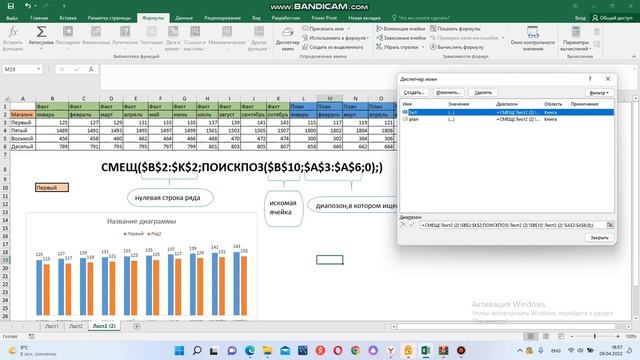Screen dimensions: 640x360
Task: Switch to the Power Pivot tab
Action: pyautogui.click(x=324, y=18)
